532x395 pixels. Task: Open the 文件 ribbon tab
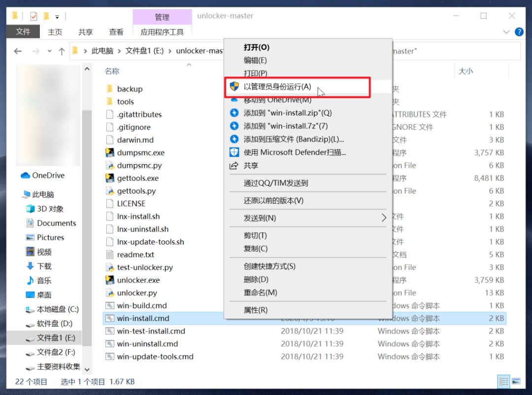(x=23, y=32)
